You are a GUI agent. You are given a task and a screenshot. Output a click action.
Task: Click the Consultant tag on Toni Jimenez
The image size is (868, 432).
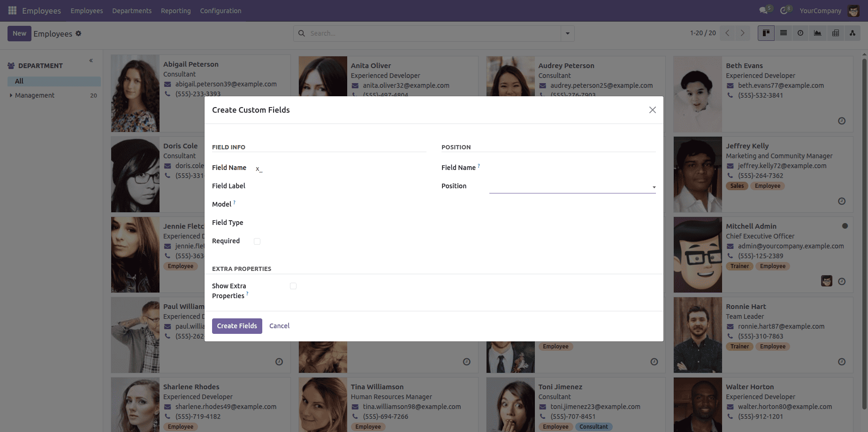(x=594, y=427)
